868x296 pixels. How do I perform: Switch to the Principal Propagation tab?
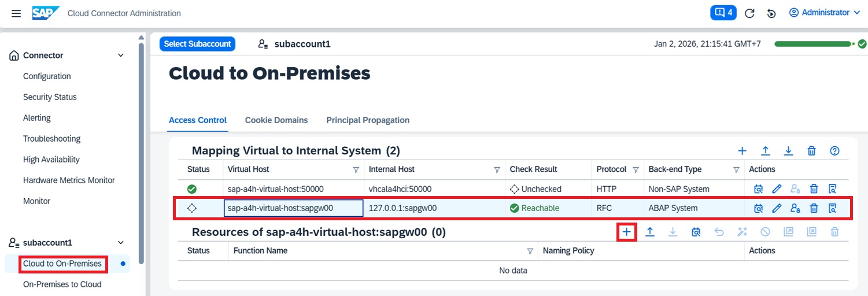(368, 120)
